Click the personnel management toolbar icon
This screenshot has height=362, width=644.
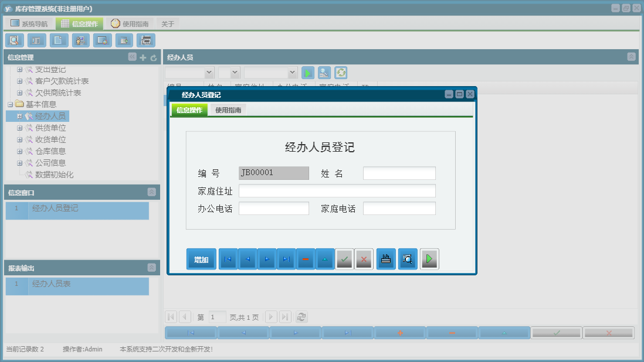point(80,40)
